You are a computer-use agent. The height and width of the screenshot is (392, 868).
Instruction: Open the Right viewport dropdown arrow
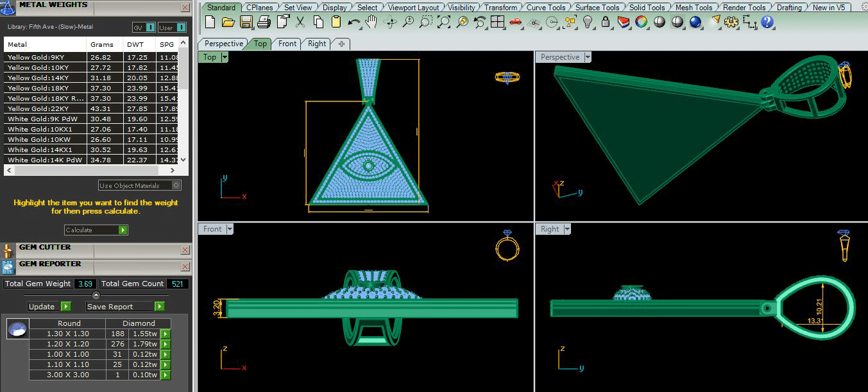(567, 229)
